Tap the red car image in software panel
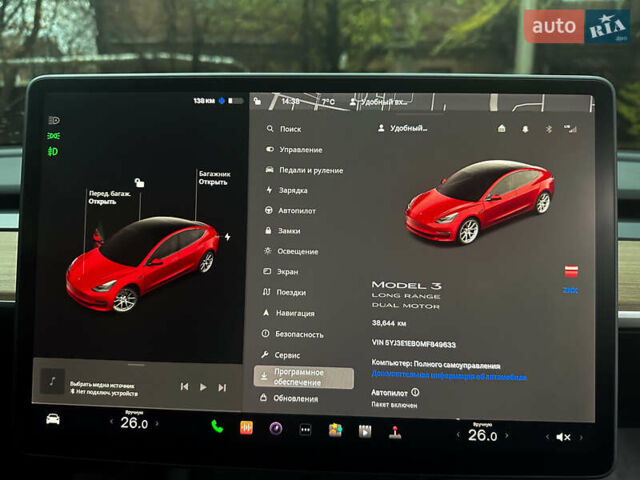 click(x=479, y=202)
